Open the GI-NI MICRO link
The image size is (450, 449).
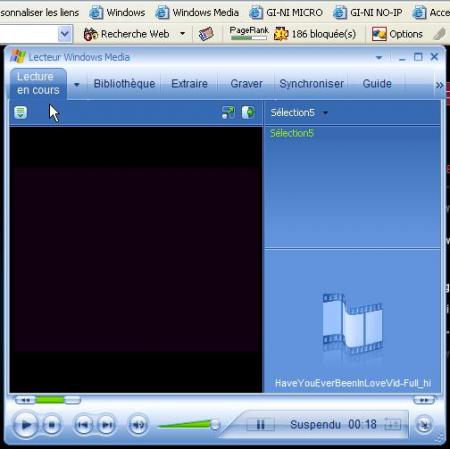286,13
